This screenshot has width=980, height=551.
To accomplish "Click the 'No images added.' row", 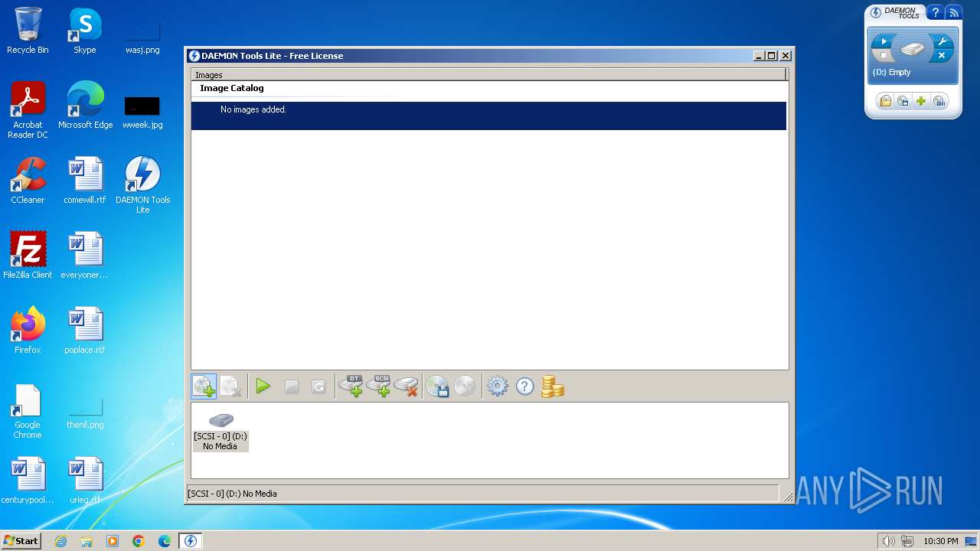I will coord(488,116).
